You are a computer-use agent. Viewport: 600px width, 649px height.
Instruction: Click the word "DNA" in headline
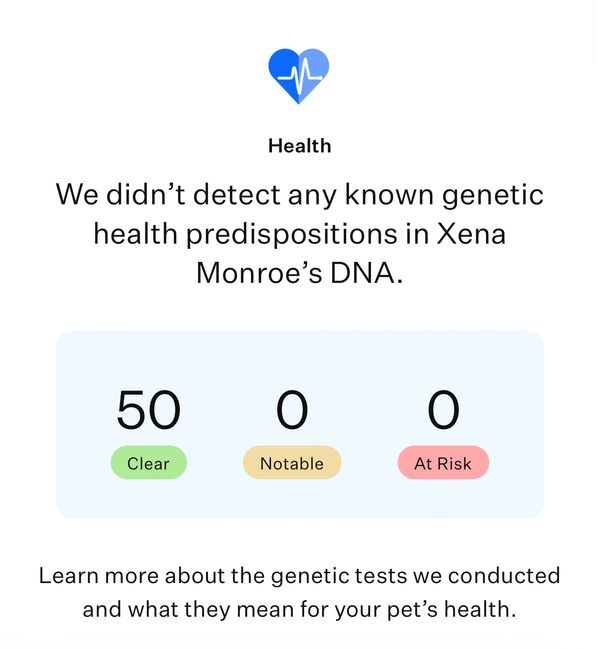tap(363, 274)
